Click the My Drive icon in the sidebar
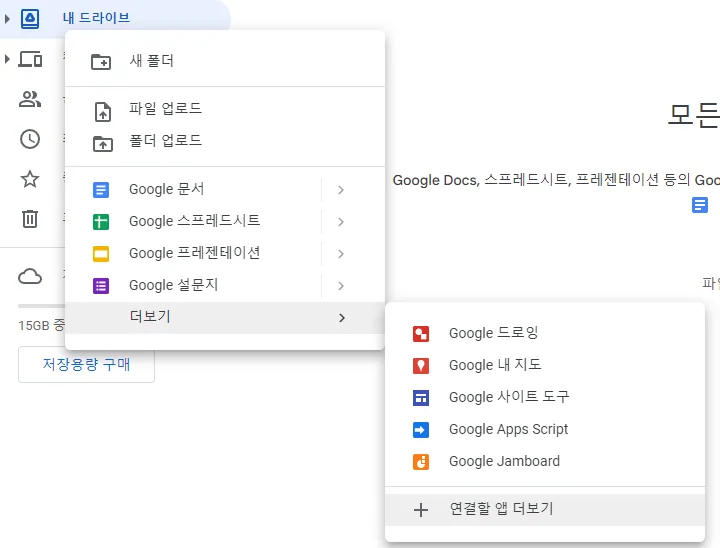The width and height of the screenshot is (720, 548). [x=30, y=19]
